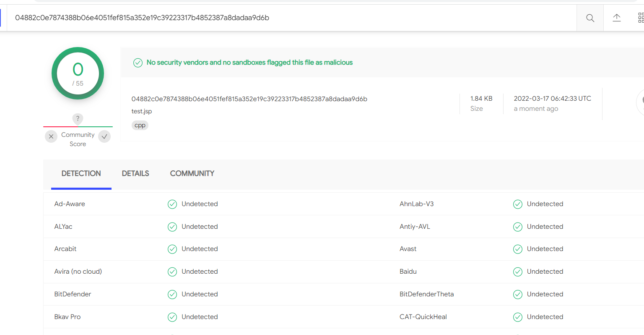Click the Arcabit undetected check icon
The image size is (644, 335).
(x=172, y=249)
